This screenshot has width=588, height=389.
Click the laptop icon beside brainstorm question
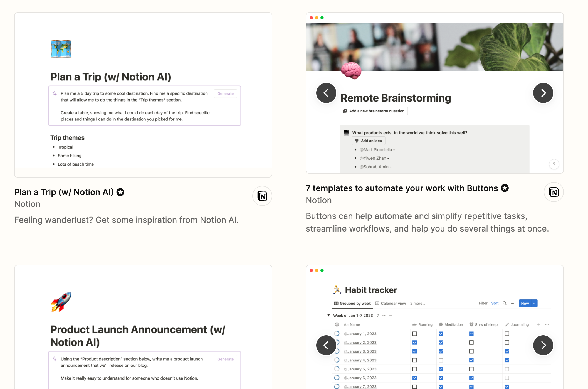pos(346,132)
